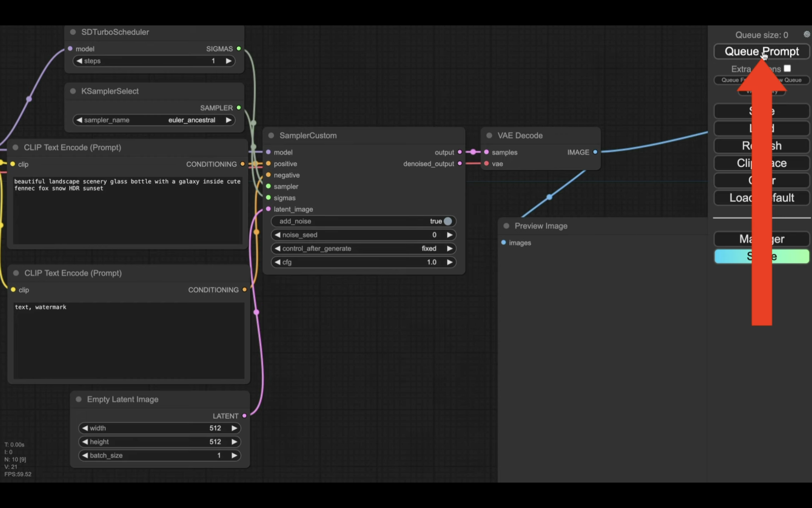
Task: Decrease noise_seed with the left arrow
Action: pyautogui.click(x=277, y=235)
